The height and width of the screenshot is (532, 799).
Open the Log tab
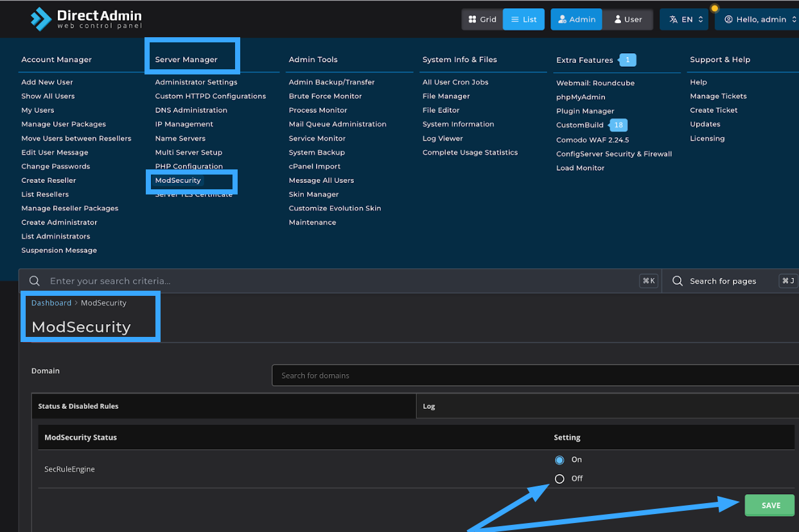pos(608,406)
